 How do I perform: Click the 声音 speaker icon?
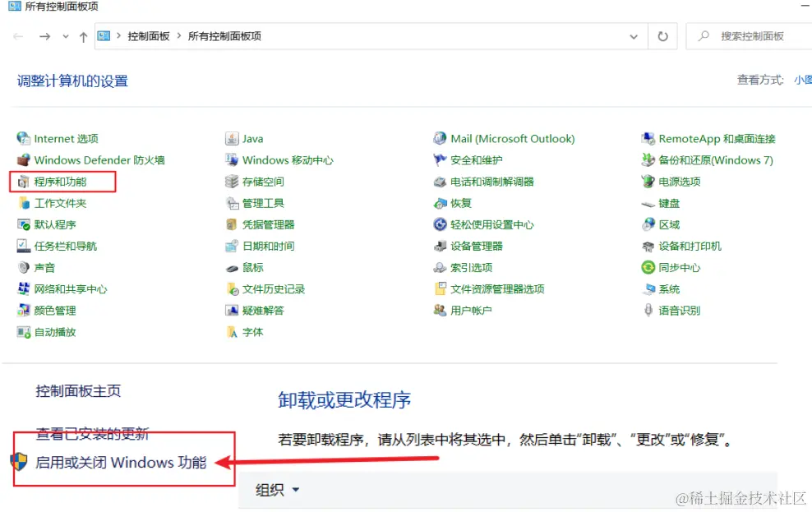(23, 268)
